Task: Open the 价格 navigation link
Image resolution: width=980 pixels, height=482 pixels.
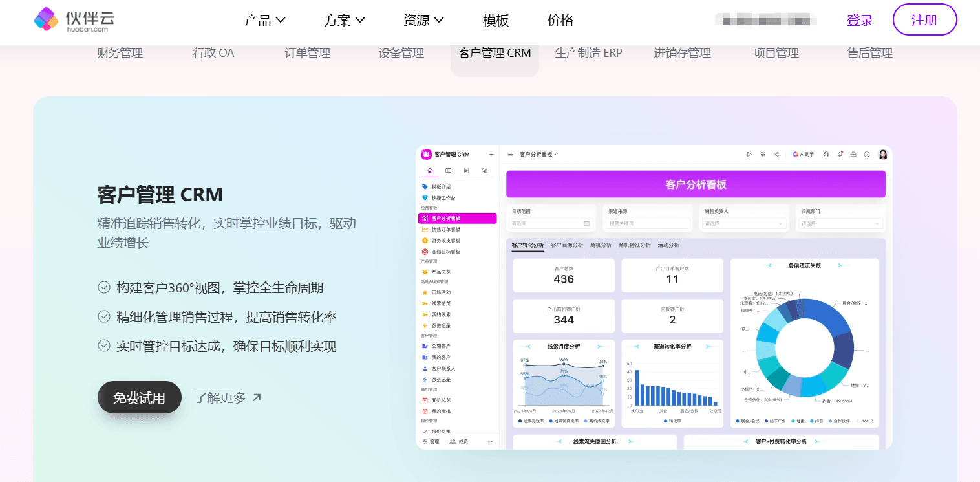Action: [560, 20]
